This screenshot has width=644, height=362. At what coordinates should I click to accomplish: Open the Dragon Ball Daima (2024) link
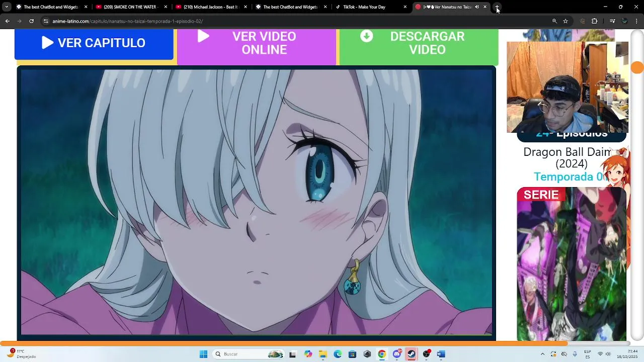click(x=567, y=158)
